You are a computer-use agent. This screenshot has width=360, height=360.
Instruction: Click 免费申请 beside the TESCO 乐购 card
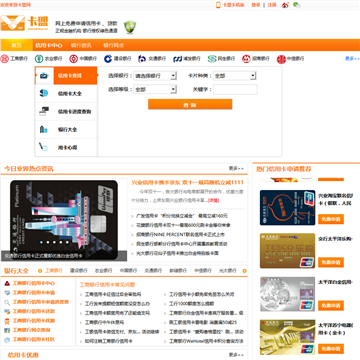331,262
